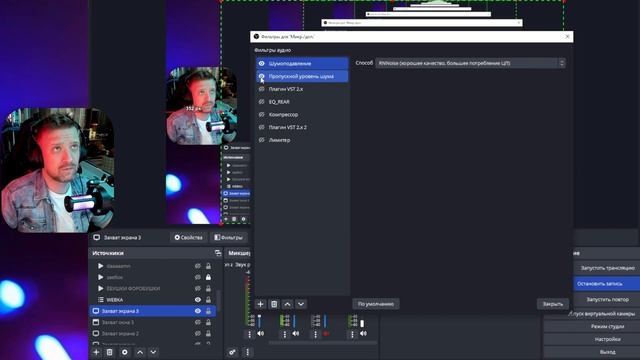Unlock the source group showing a solid white lock

pos(208,277)
